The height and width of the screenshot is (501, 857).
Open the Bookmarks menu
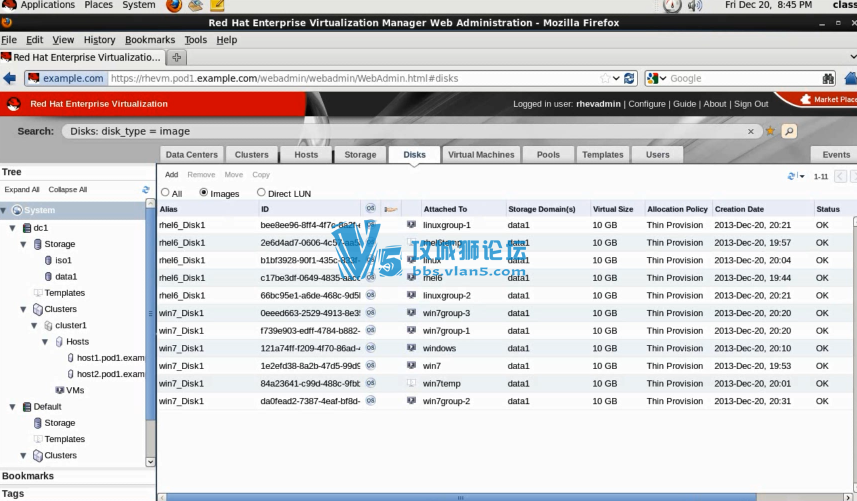pyautogui.click(x=150, y=40)
